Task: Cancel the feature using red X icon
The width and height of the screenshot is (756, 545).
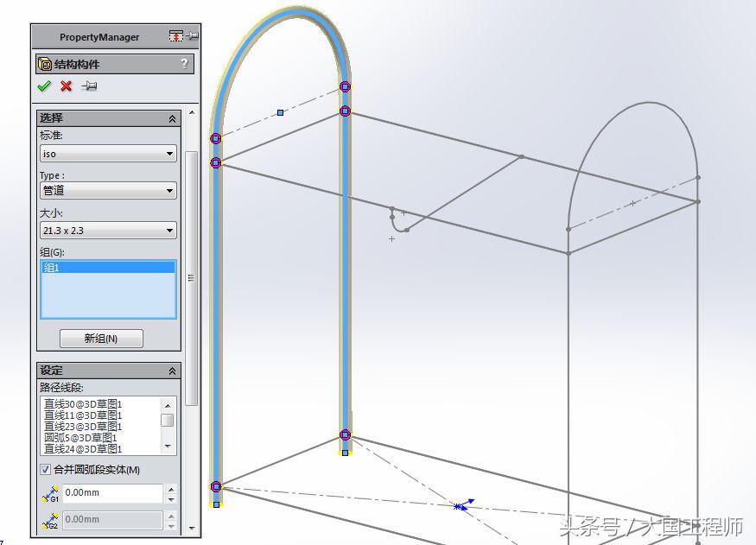Action: pos(65,86)
